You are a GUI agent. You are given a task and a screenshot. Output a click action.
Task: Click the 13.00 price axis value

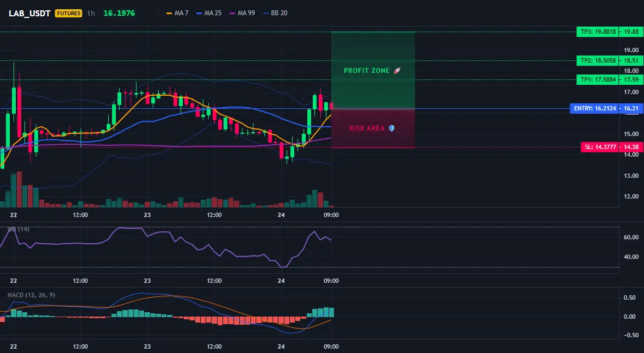[631, 176]
